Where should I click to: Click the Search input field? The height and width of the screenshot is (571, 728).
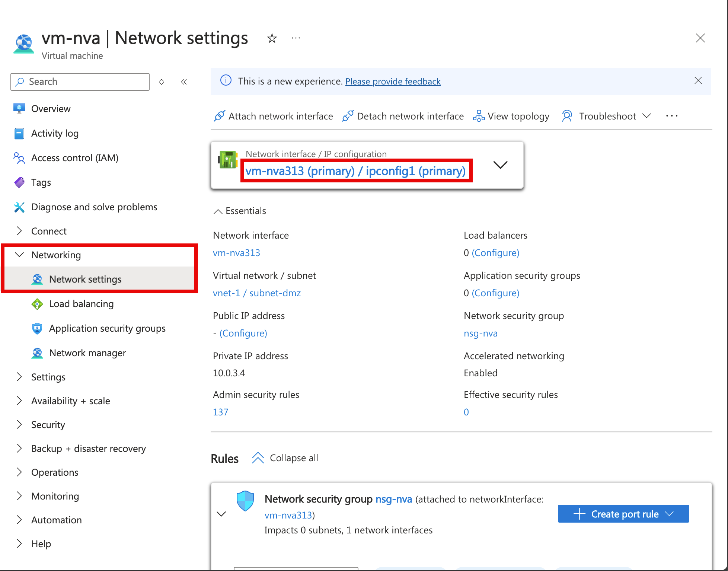pos(83,82)
